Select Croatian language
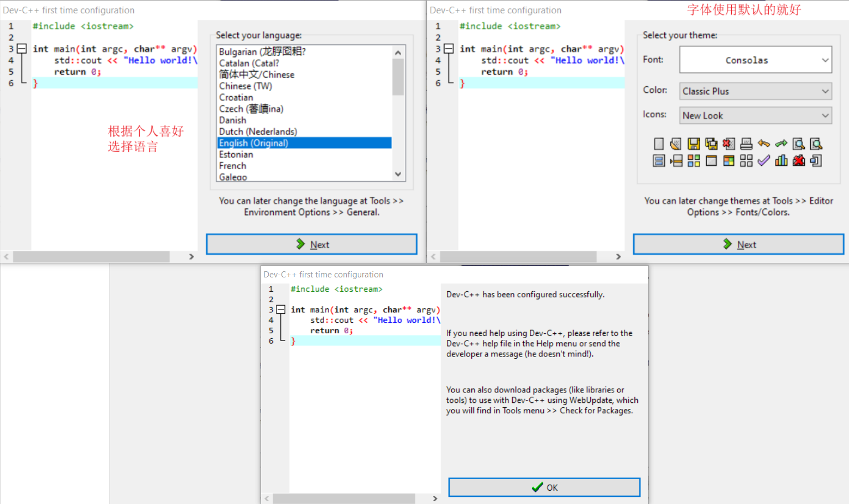This screenshot has width=849, height=504. tap(304, 97)
